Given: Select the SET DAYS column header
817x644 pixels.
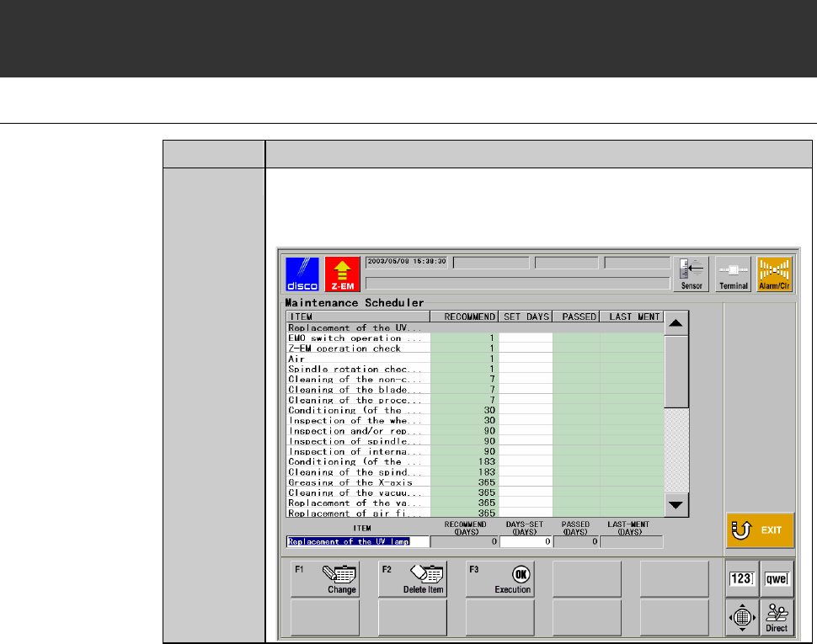Looking at the screenshot, I should point(526,317).
